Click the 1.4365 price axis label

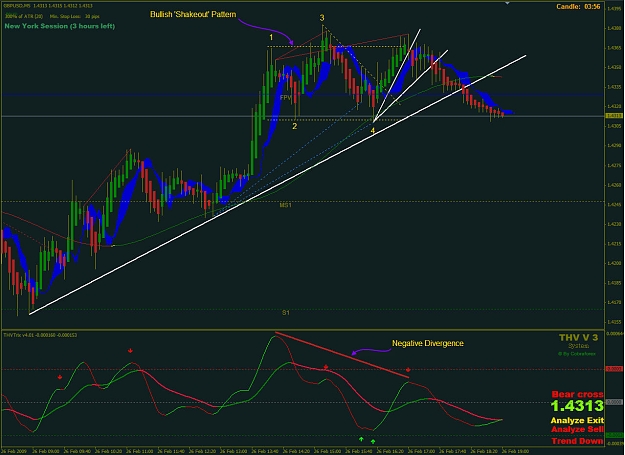coord(613,48)
